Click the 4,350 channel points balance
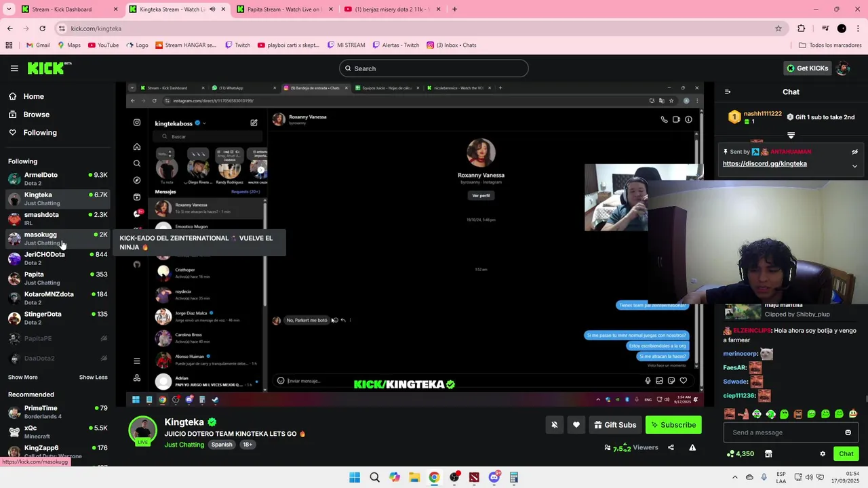 (740, 454)
